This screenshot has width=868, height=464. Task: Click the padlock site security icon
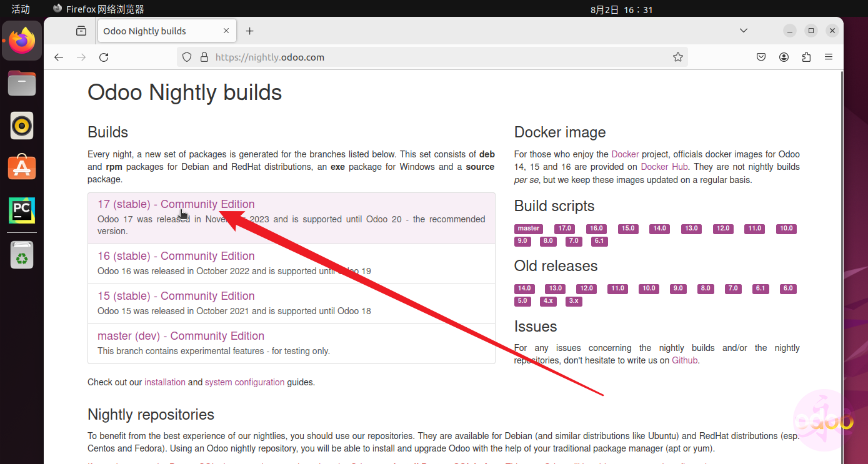point(204,57)
